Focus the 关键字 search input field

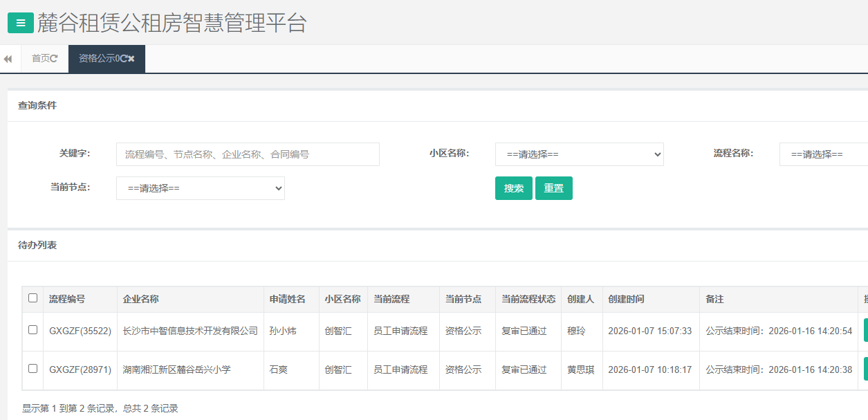point(248,154)
